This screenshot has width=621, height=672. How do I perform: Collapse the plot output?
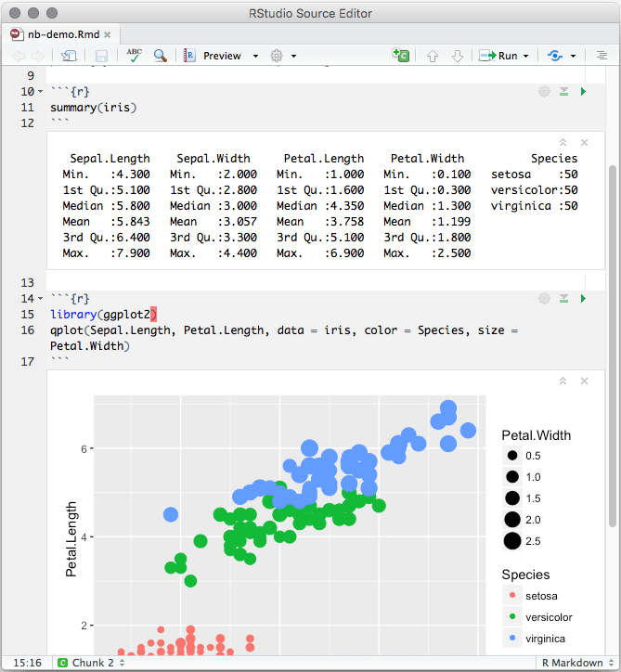pyautogui.click(x=563, y=381)
